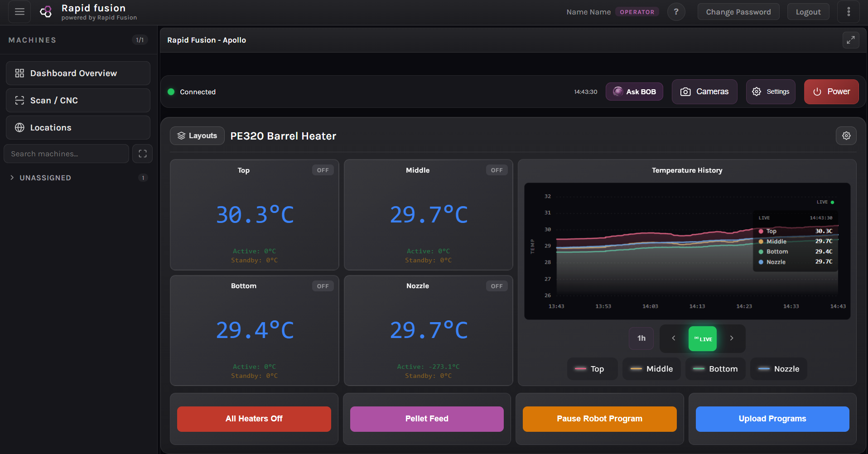
Task: Click Pellet Feed button
Action: coord(427,419)
